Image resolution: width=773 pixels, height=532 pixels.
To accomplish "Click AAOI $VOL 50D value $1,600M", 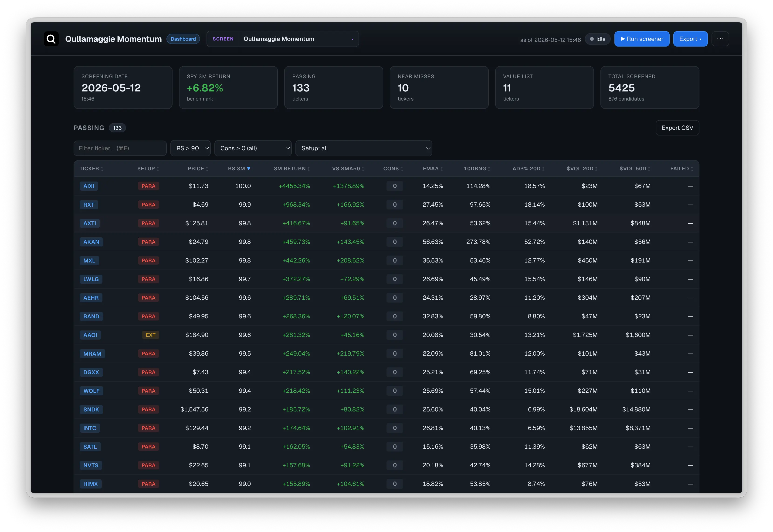I will tap(638, 335).
